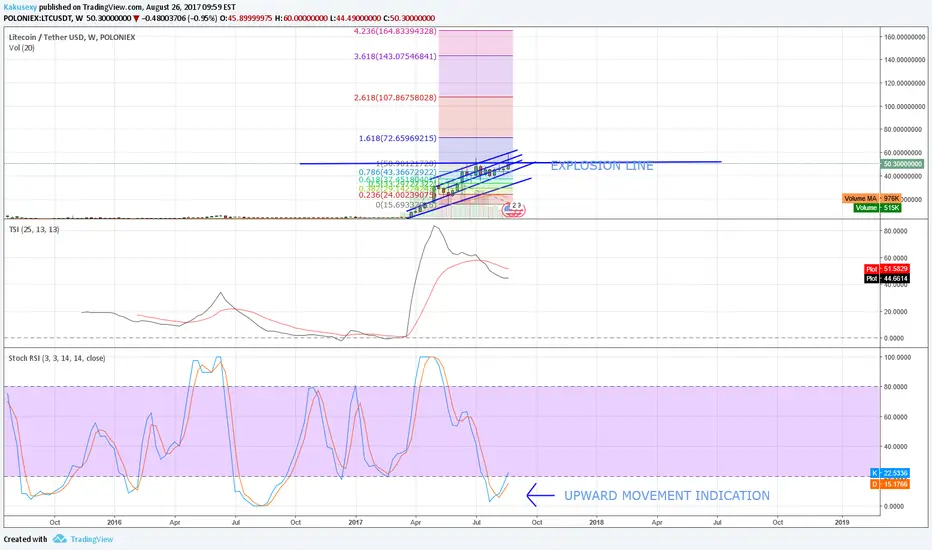Select the 2.618(107.86758028) Fibonacci label
The image size is (932, 550).
click(395, 98)
